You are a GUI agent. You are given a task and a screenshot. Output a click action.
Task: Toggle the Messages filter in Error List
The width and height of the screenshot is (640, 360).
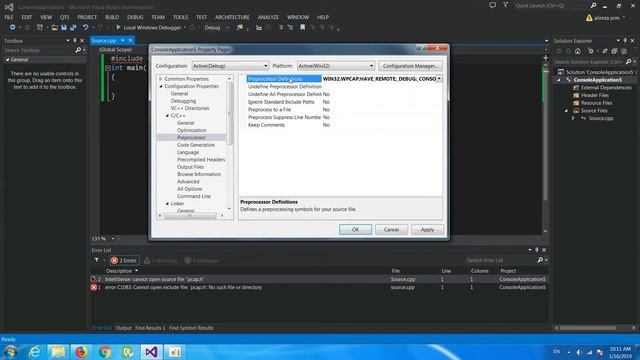tap(202, 260)
